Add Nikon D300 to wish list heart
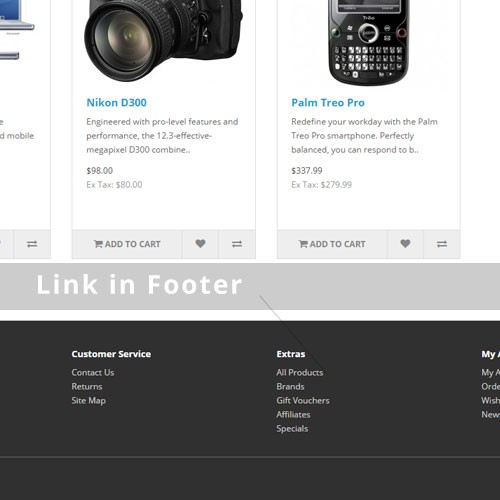 point(200,244)
